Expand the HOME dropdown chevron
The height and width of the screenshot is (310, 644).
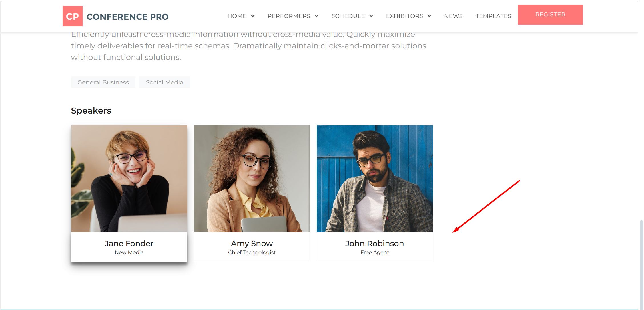point(253,16)
